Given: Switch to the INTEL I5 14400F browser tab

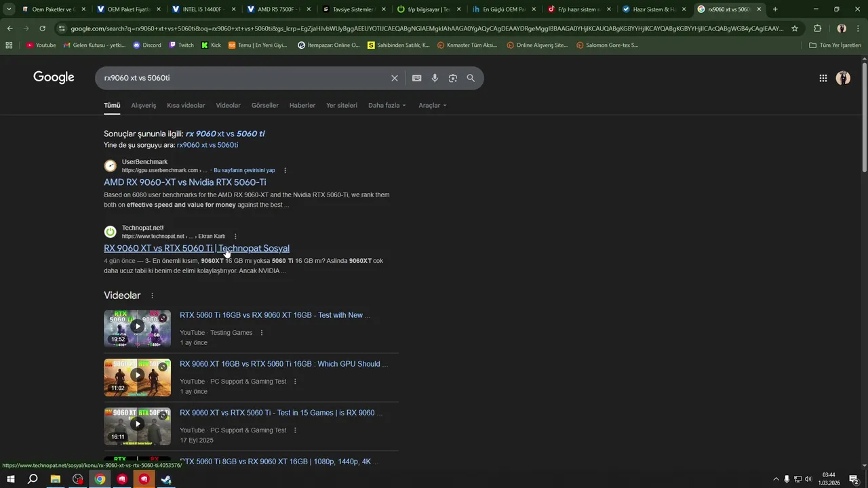Looking at the screenshot, I should pos(203,9).
